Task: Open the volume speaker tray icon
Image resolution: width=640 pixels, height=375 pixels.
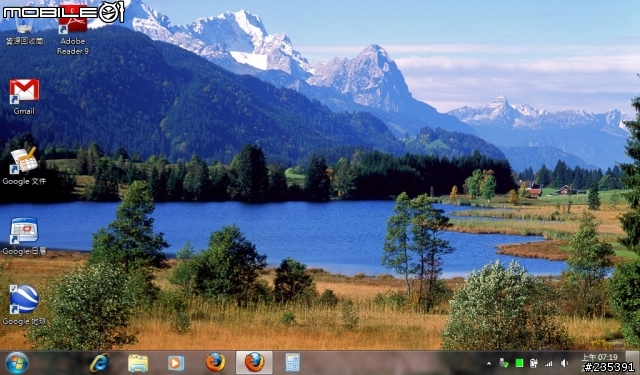Action: tap(564, 363)
